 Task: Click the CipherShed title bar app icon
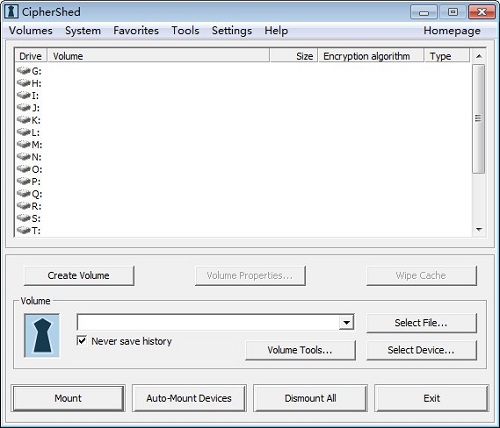(x=11, y=12)
